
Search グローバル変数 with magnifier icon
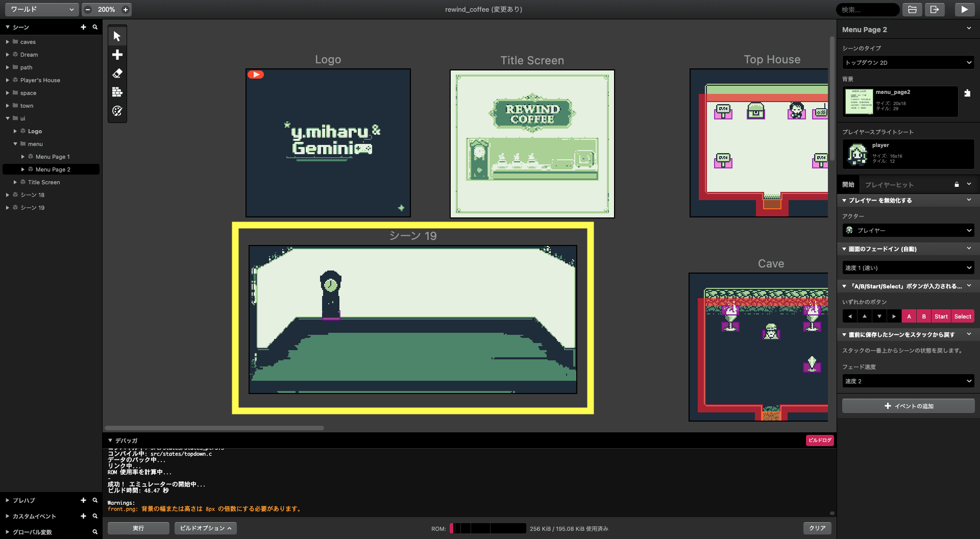coord(95,532)
